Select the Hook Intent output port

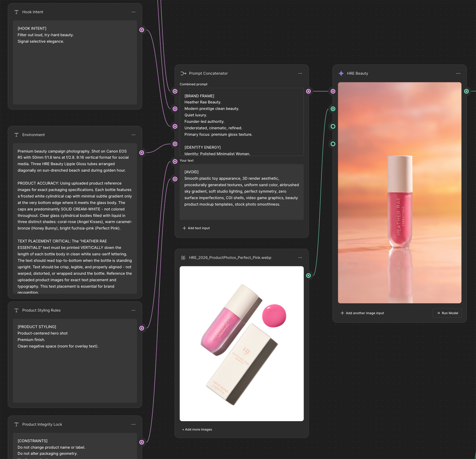(x=141, y=30)
